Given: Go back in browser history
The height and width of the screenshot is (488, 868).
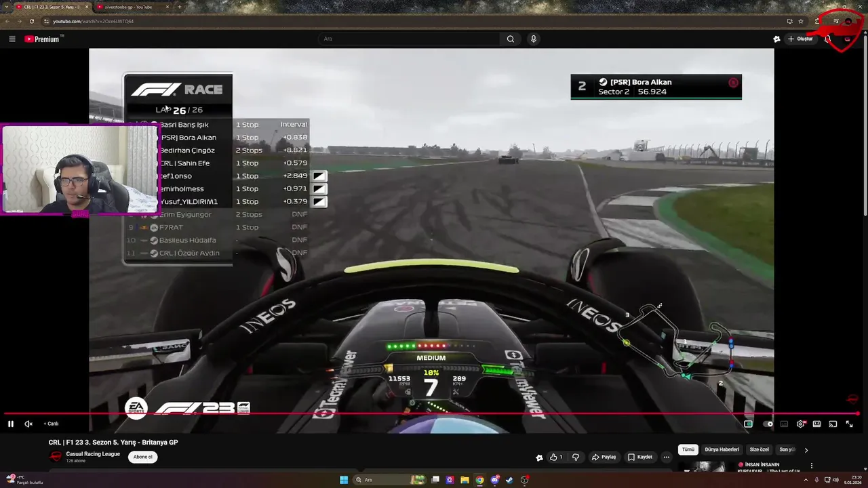Looking at the screenshot, I should click(7, 21).
